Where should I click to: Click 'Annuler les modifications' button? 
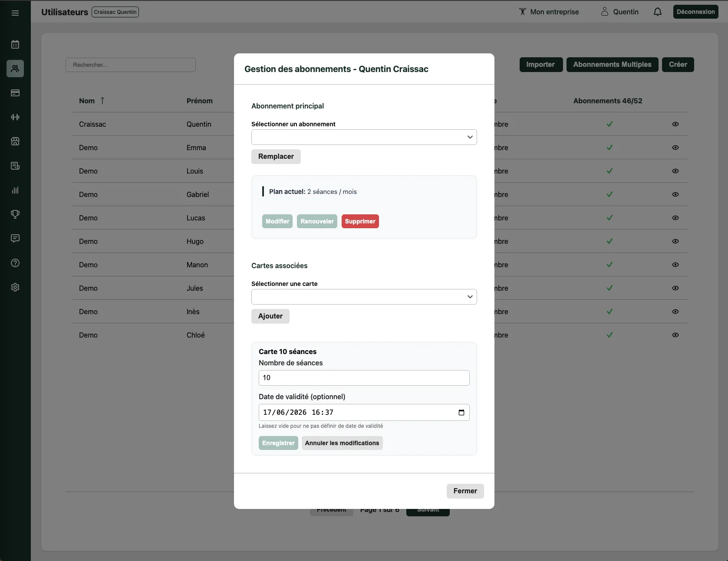tap(342, 443)
